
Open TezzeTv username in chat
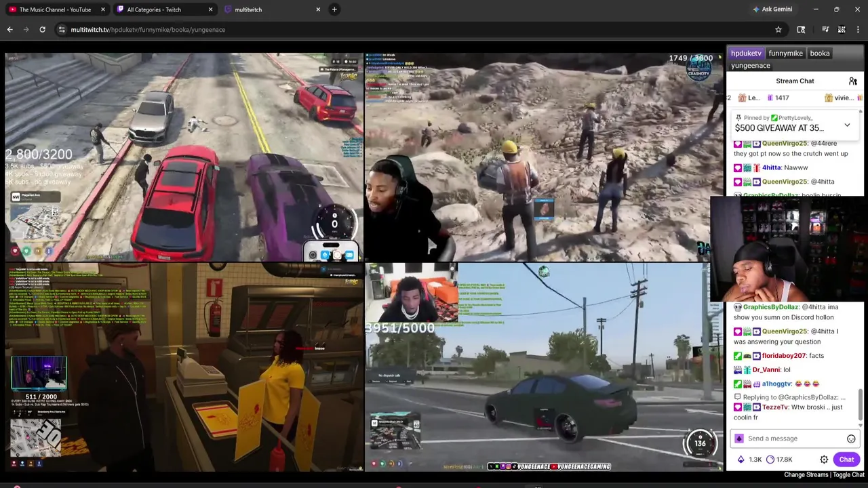[x=775, y=407]
